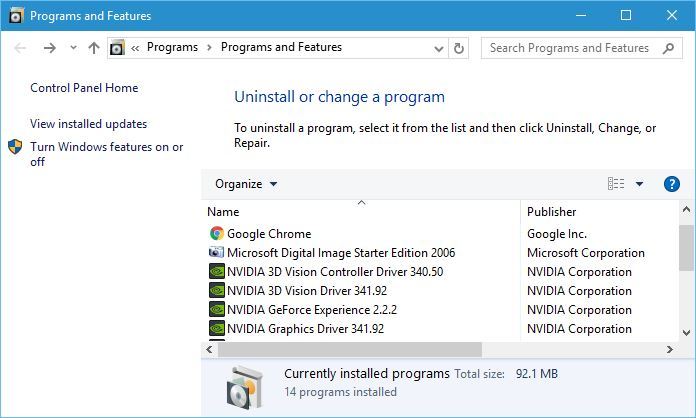Go up one level with Up arrow

tap(94, 48)
